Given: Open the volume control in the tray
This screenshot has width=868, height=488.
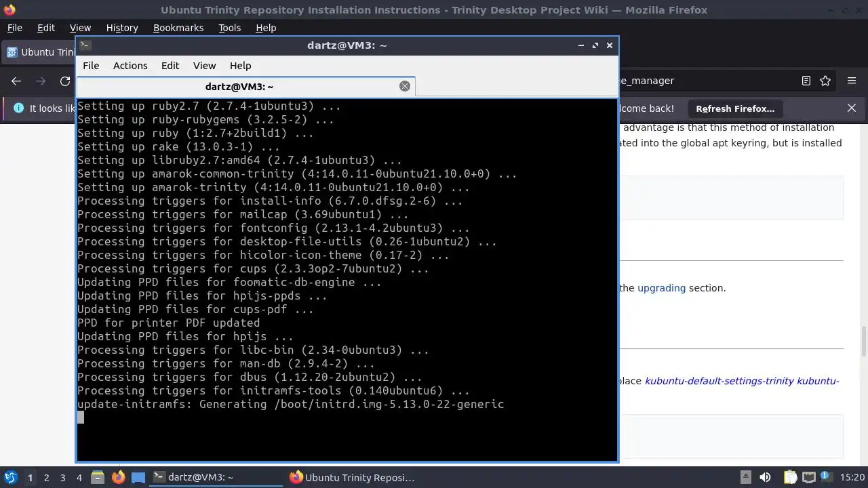Looking at the screenshot, I should (x=764, y=477).
